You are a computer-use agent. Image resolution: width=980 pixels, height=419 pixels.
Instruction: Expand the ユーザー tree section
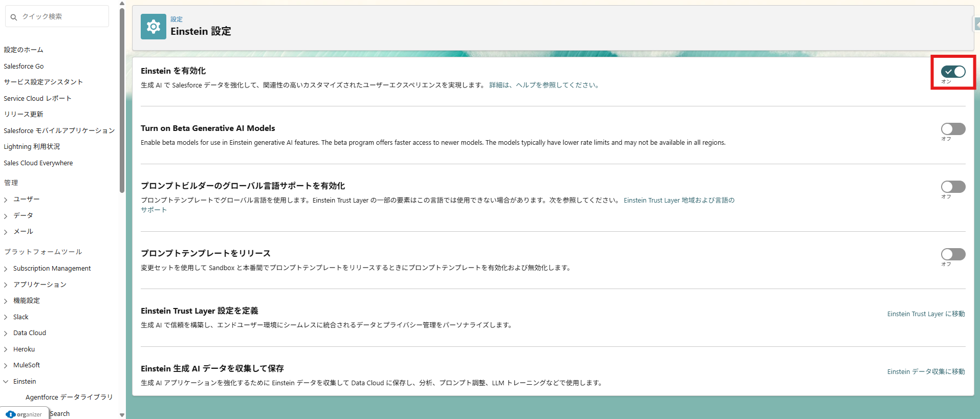tap(6, 200)
